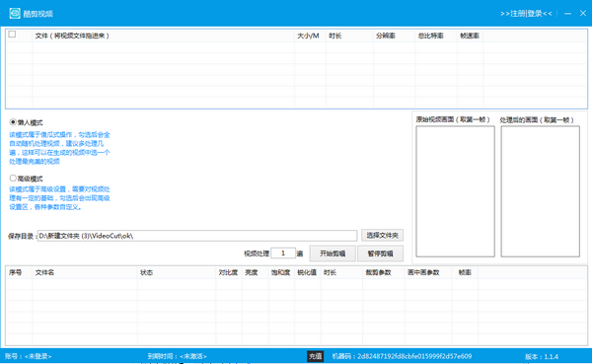This screenshot has width=592, height=364.
Task: Click the blue 高级模式 description text
Action: 59,198
